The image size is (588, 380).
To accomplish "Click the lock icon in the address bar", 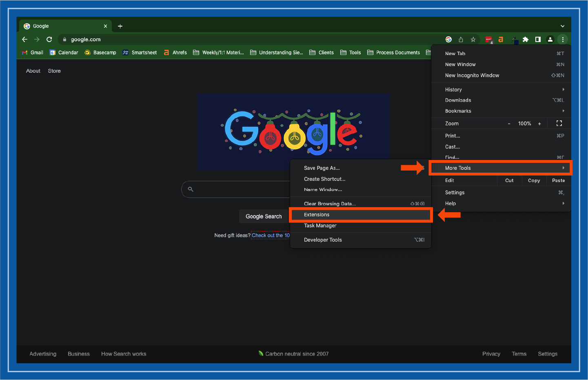I will [64, 40].
